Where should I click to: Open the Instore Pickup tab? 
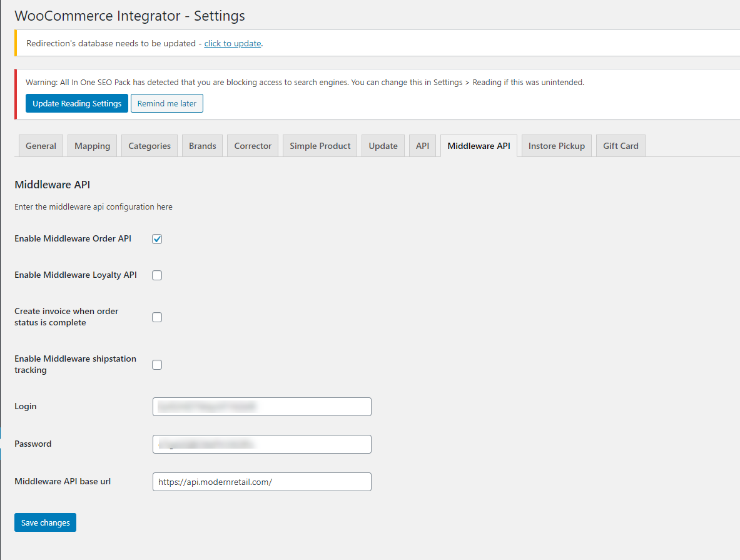click(557, 146)
